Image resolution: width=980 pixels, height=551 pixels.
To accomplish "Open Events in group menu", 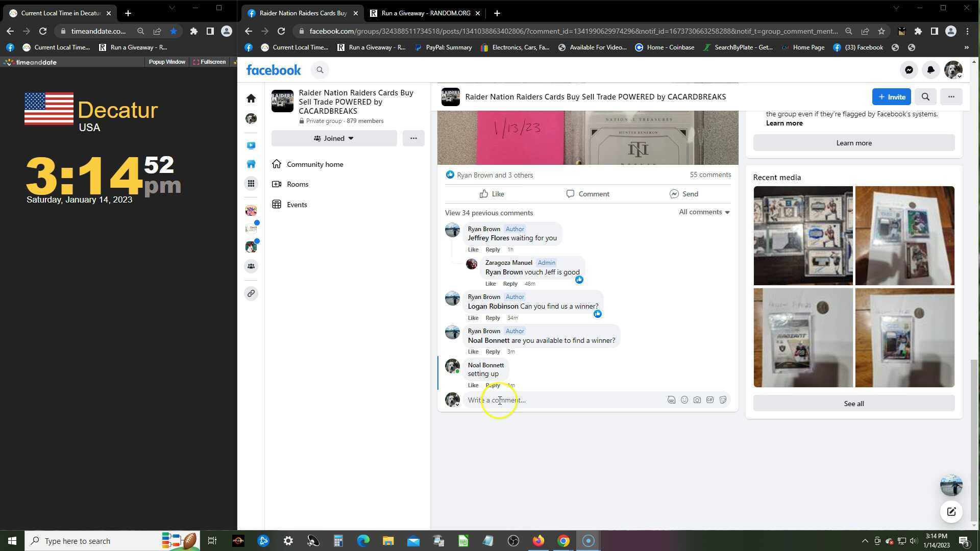I will pyautogui.click(x=297, y=205).
